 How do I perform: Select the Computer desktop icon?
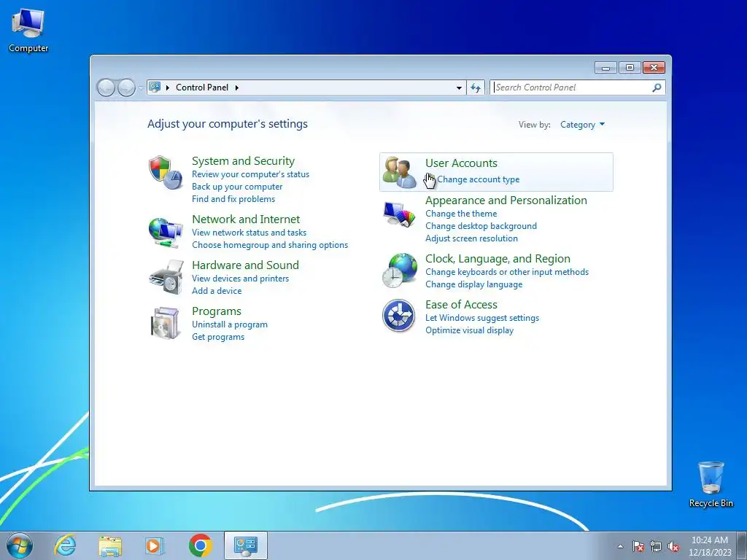28,31
